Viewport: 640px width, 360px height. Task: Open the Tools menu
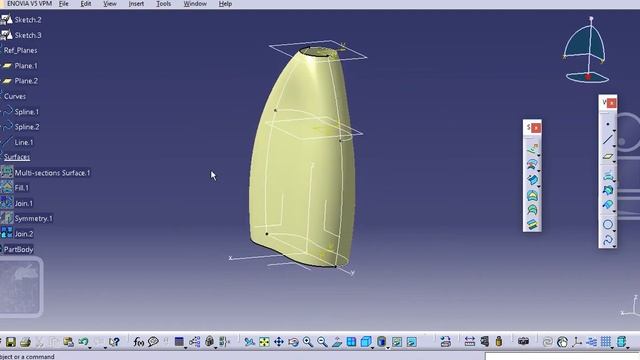(x=163, y=4)
